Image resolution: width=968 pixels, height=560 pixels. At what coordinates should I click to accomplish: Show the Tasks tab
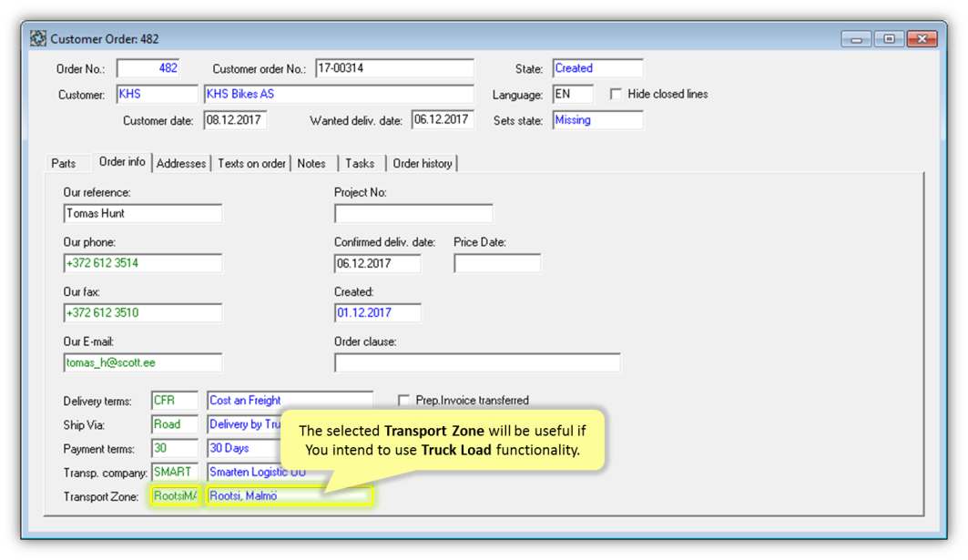(360, 164)
